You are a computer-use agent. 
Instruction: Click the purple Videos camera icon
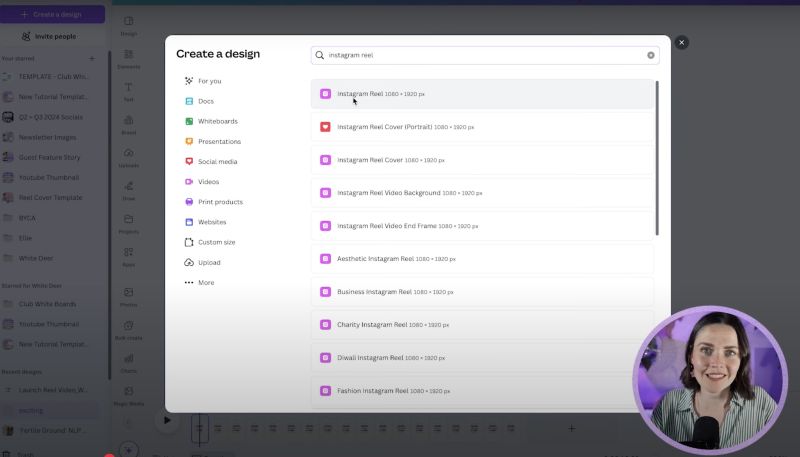pos(189,182)
